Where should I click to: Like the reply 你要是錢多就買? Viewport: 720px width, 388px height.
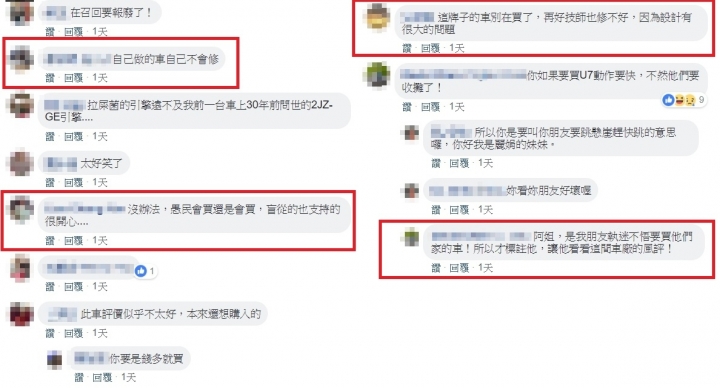point(79,377)
